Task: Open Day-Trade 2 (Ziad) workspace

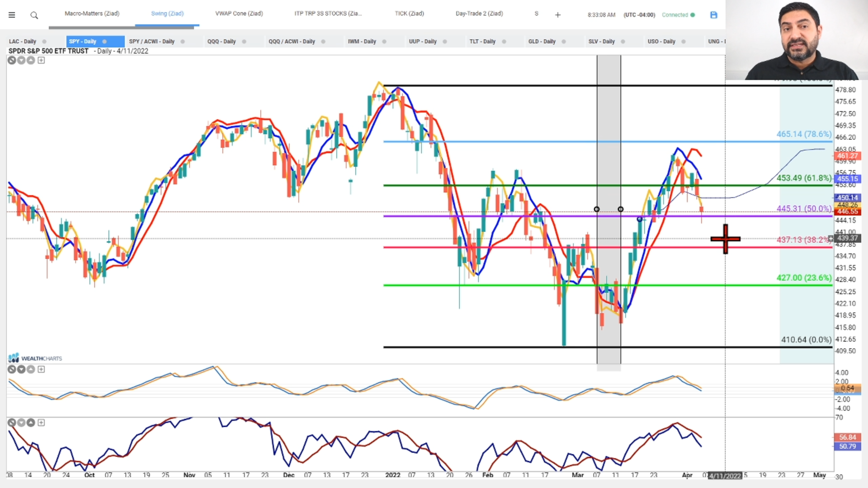Action: pyautogui.click(x=479, y=14)
